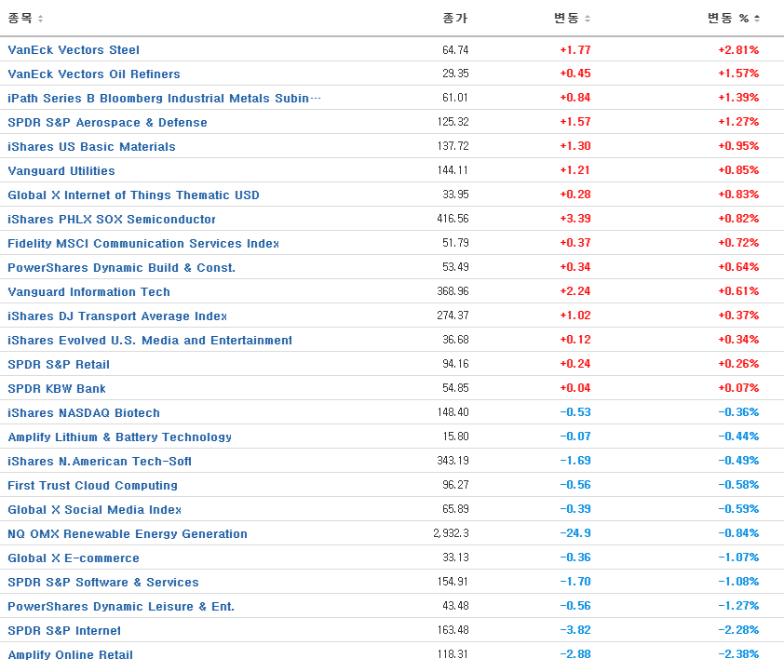The image size is (784, 672).
Task: Open iShares N.American Tech-Soft link
Action: 100,462
